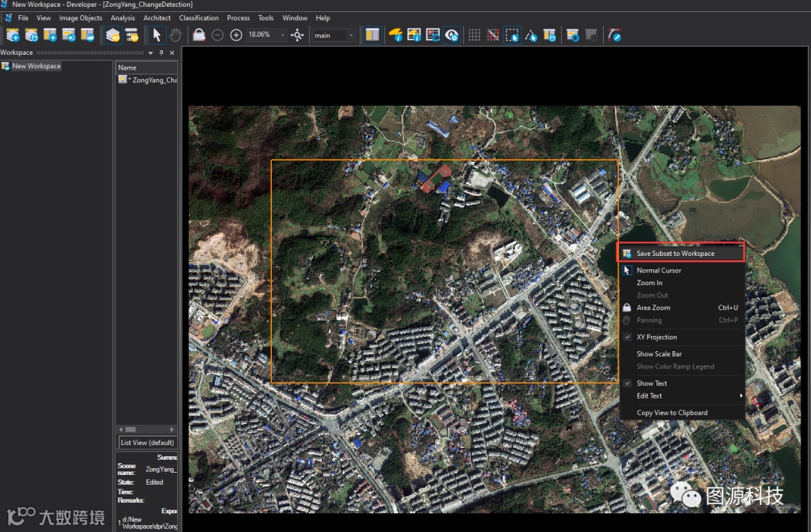Click the grid display toolbar icon

tap(475, 35)
